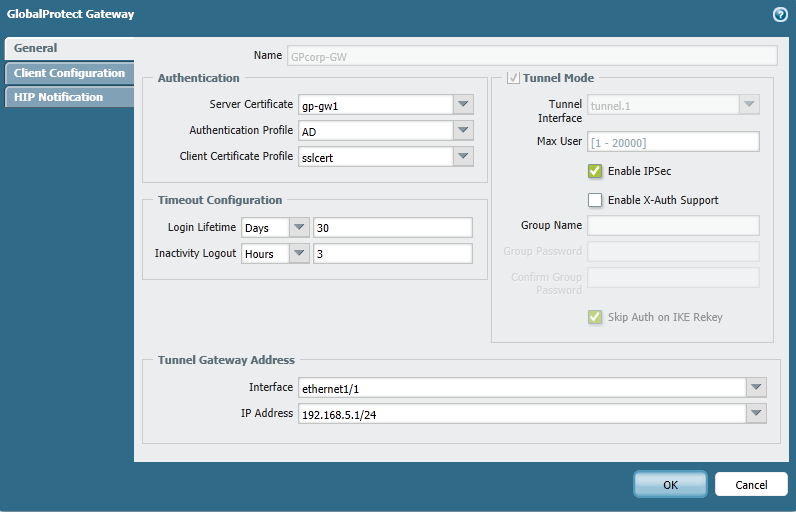Open the HIP Notification tab
This screenshot has height=512, width=796.
click(69, 97)
